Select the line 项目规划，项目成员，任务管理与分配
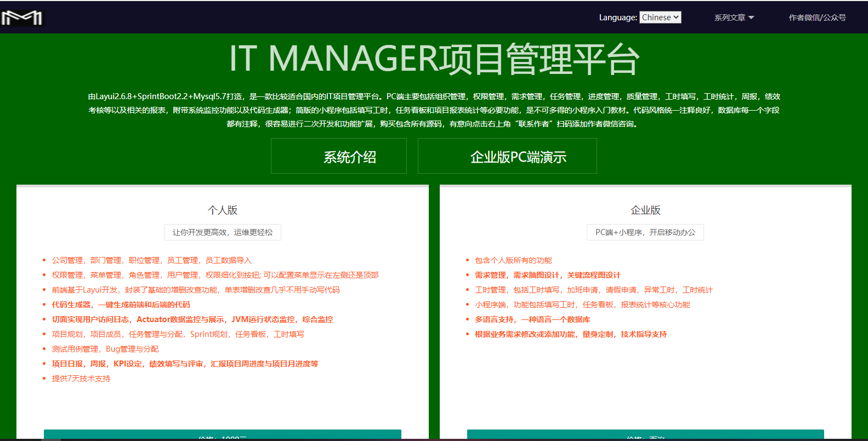Viewport: 868px width, 441px height. click(178, 334)
